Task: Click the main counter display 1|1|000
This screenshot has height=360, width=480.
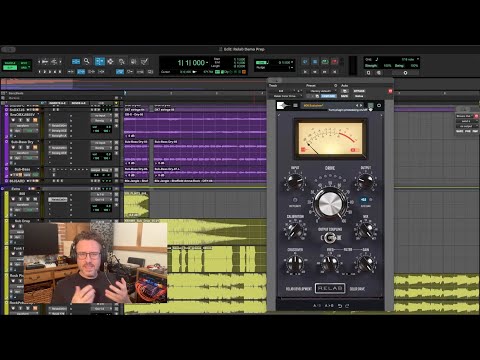Action: 192,63
